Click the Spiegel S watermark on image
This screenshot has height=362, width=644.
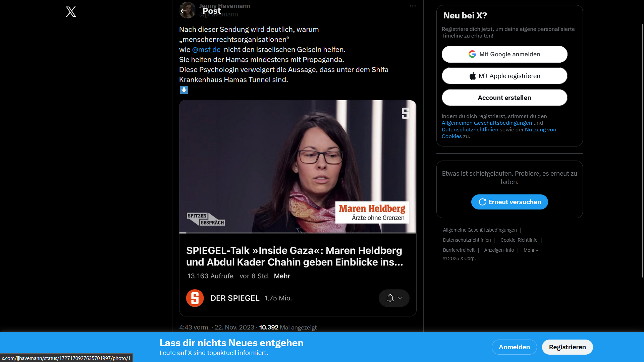(406, 113)
